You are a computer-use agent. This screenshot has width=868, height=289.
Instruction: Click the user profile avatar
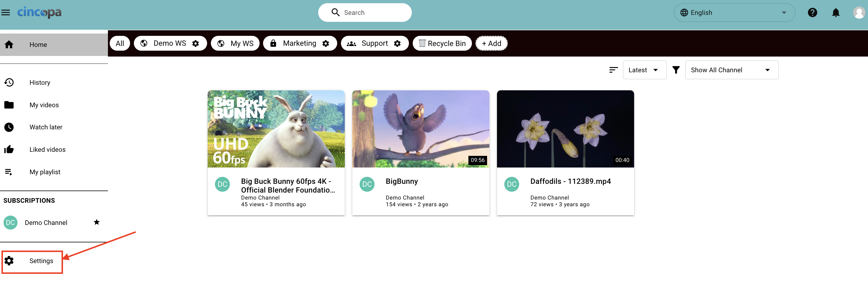859,13
